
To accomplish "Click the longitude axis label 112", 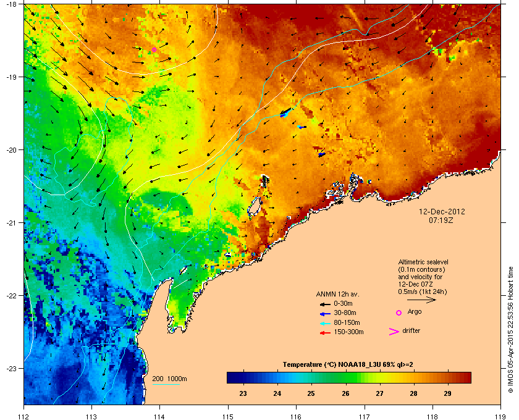I will pyautogui.click(x=24, y=416).
